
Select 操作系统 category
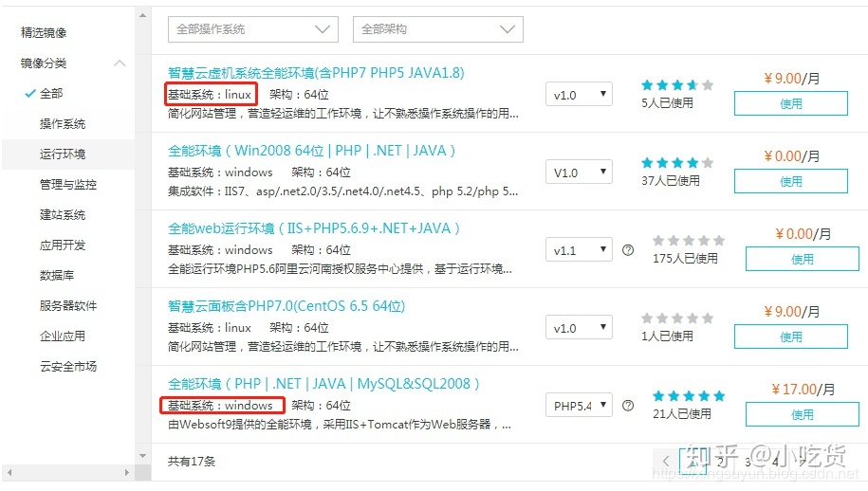coord(63,124)
